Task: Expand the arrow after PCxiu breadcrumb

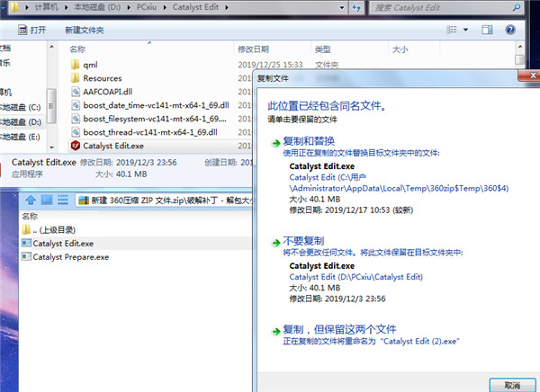Action: pyautogui.click(x=165, y=7)
